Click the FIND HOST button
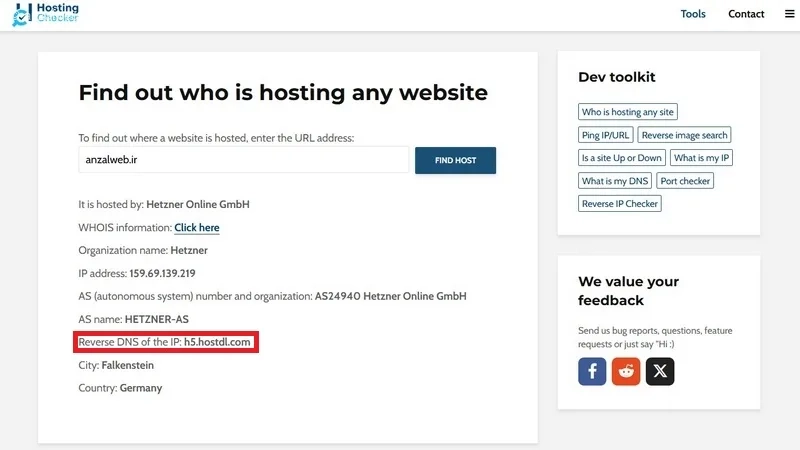 coord(455,160)
